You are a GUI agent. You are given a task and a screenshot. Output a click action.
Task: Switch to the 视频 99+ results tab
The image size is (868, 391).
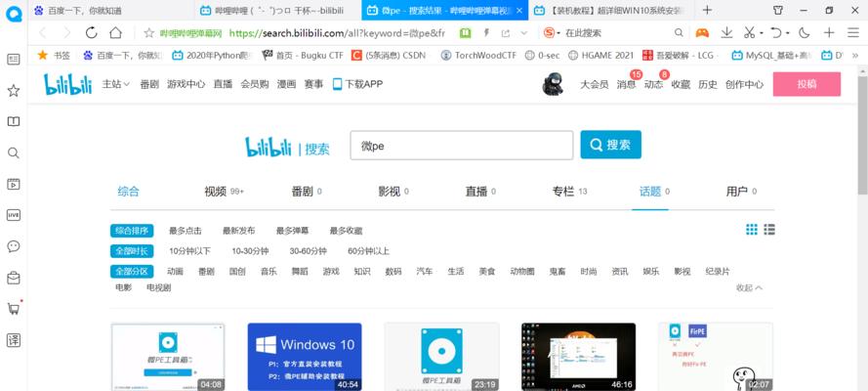coord(225,192)
